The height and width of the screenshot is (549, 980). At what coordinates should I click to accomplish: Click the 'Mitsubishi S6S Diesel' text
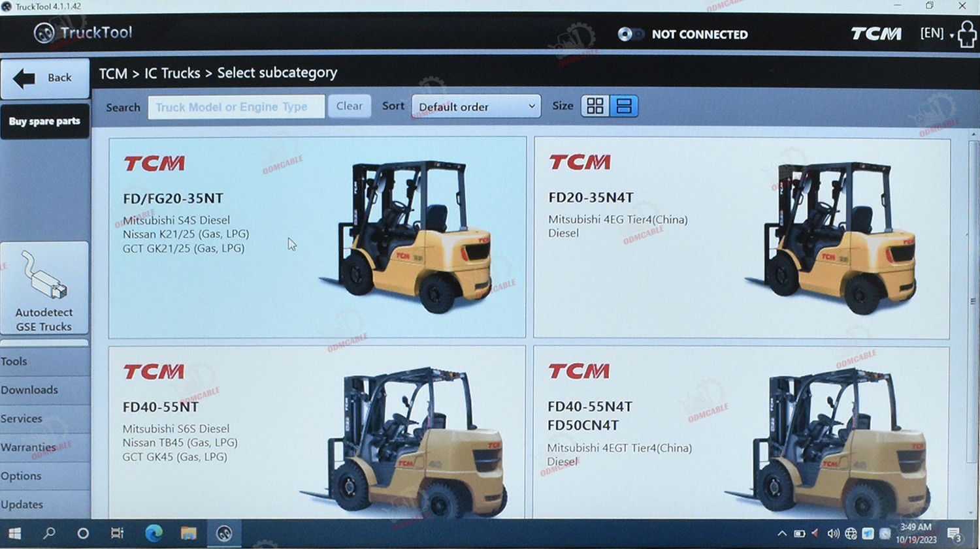coord(176,429)
